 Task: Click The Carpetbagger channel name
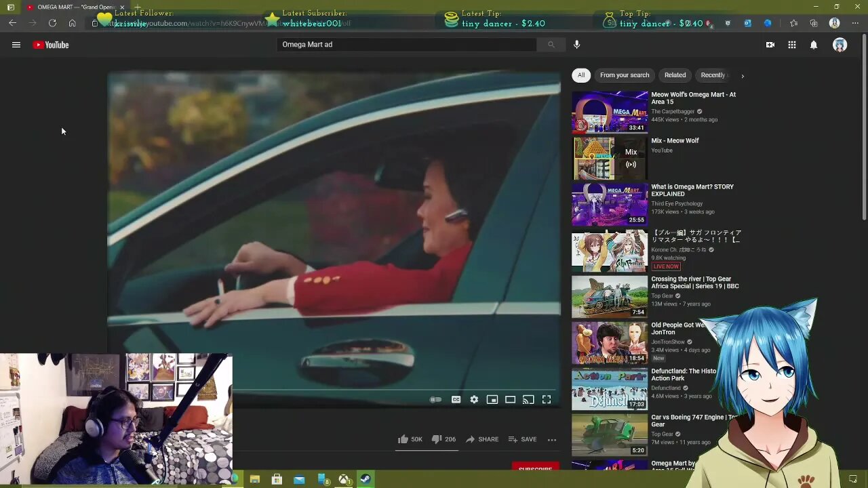click(x=673, y=111)
